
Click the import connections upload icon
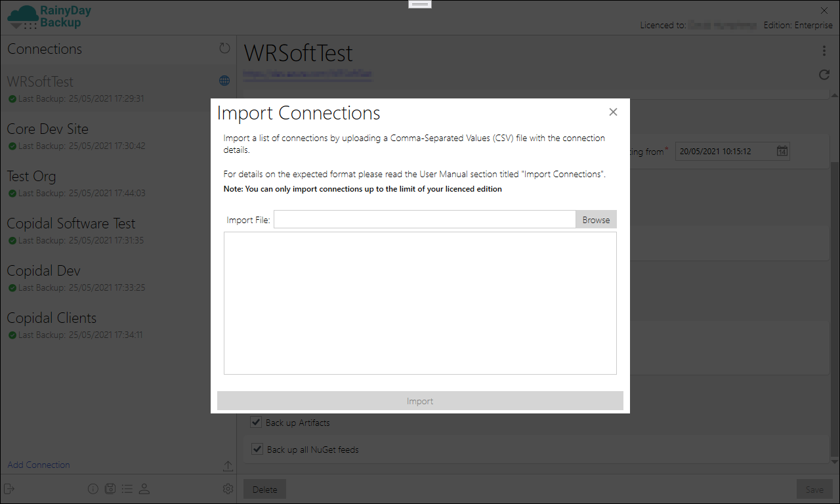coord(228,465)
